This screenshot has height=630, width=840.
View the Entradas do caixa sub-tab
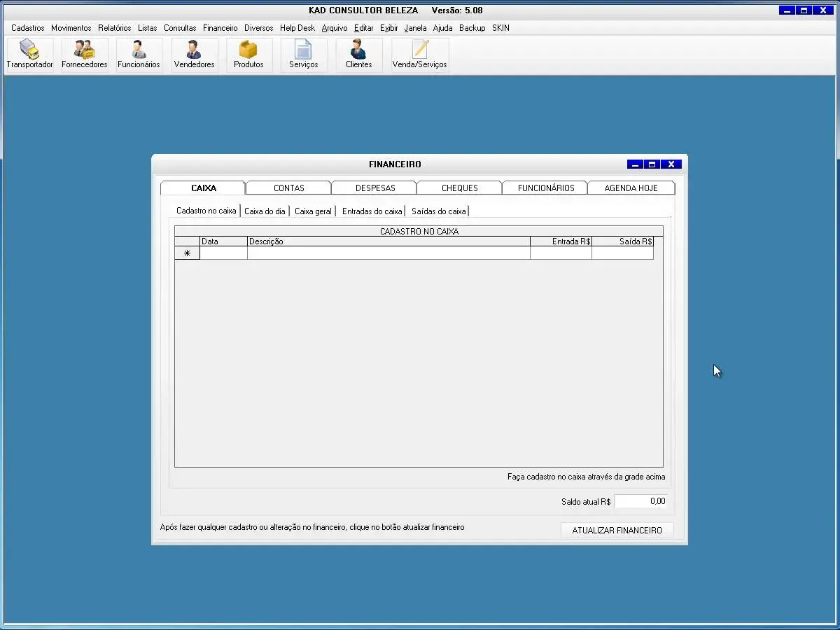(372, 211)
